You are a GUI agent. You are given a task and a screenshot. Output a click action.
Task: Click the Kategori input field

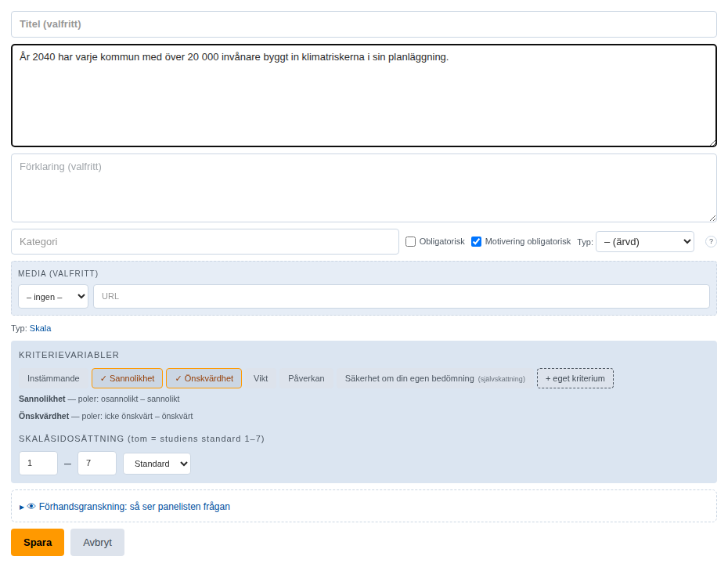pyautogui.click(x=205, y=241)
